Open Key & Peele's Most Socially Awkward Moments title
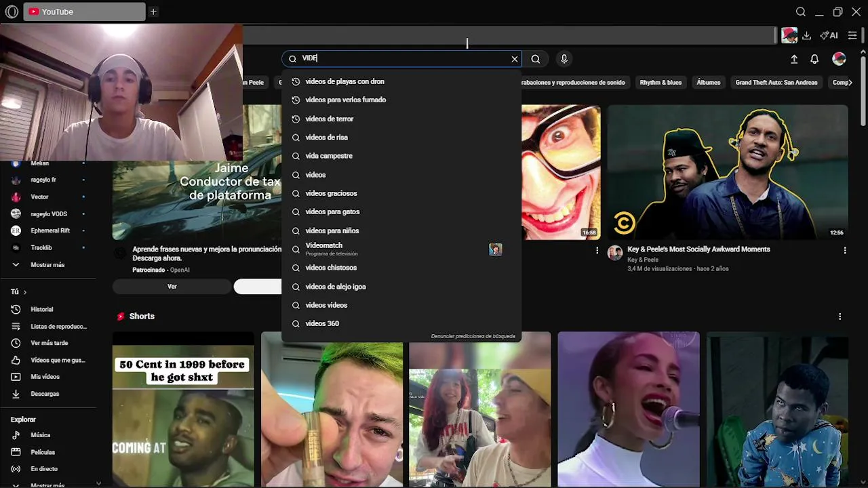The height and width of the screenshot is (488, 868). (698, 249)
